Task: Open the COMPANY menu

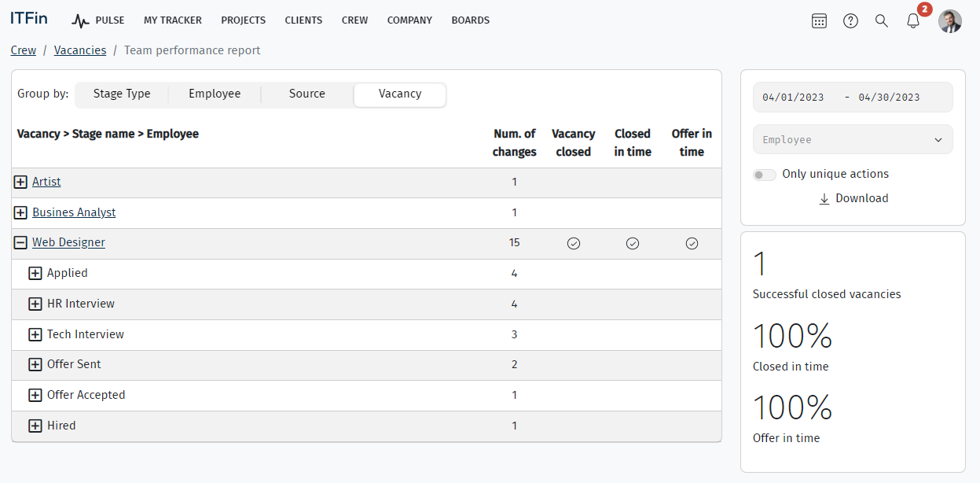Action: [x=409, y=20]
